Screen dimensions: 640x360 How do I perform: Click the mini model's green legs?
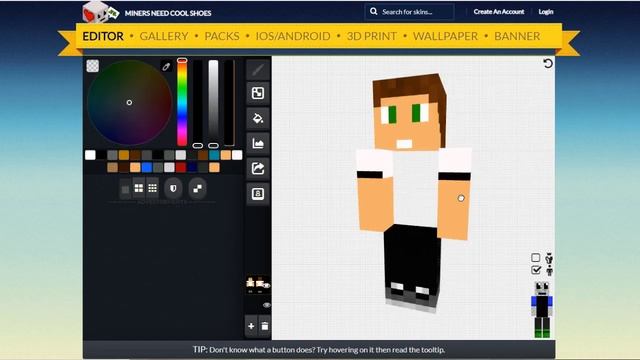point(542,327)
